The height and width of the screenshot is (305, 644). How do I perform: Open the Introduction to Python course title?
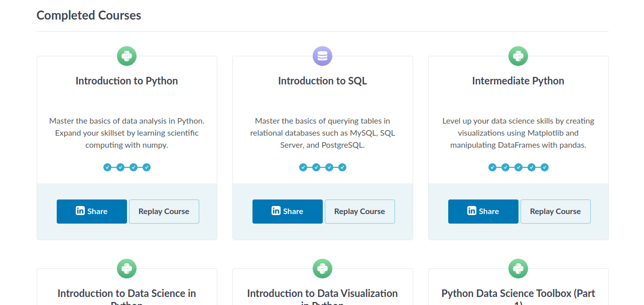[x=127, y=81]
